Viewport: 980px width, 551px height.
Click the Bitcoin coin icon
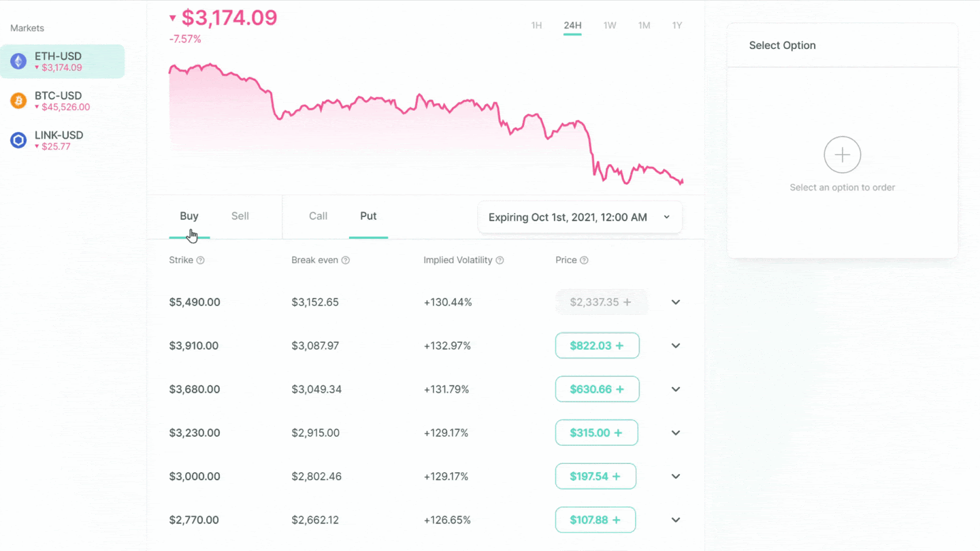pos(18,101)
